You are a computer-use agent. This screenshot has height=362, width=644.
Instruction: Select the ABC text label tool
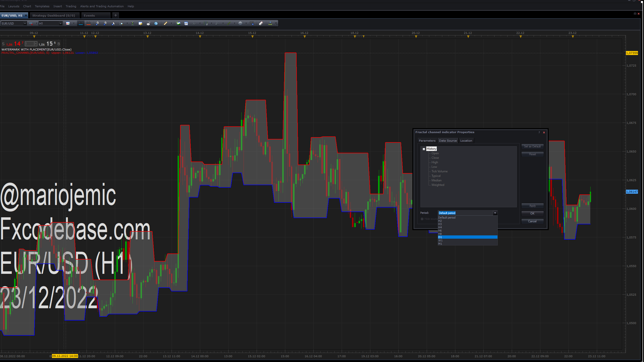pyautogui.click(x=252, y=23)
